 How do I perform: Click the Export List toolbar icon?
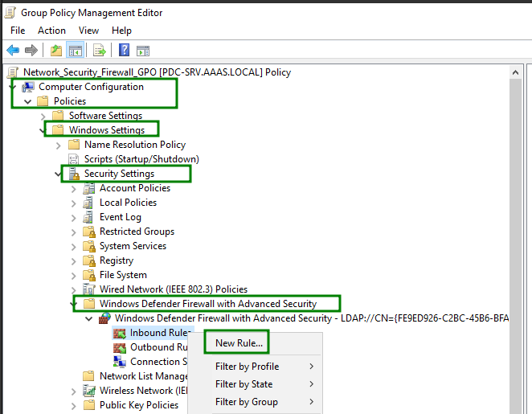tap(100, 51)
